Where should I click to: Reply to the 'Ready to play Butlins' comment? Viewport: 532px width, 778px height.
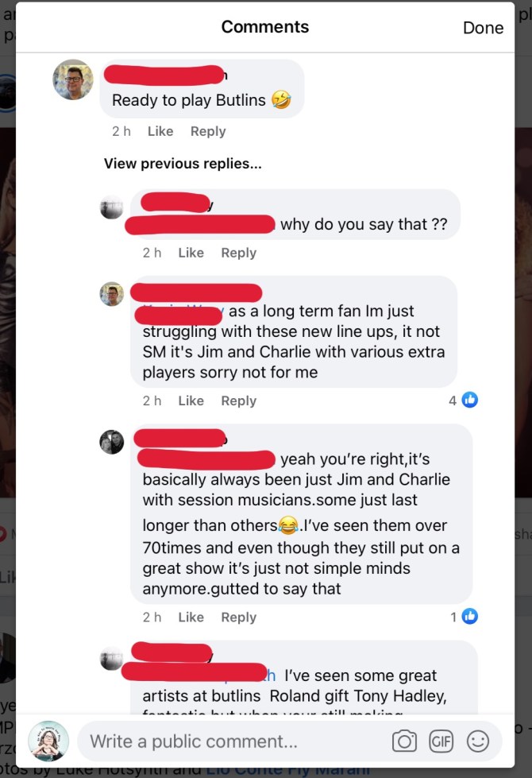208,131
